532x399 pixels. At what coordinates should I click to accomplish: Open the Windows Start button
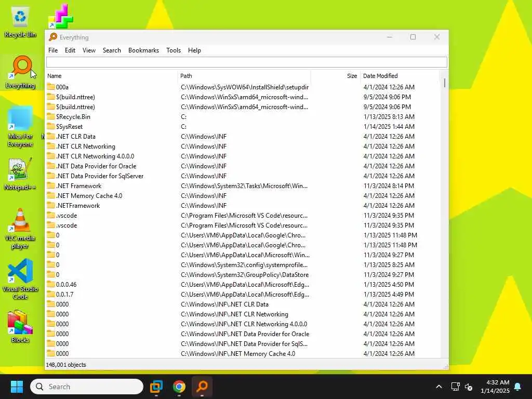point(17,387)
